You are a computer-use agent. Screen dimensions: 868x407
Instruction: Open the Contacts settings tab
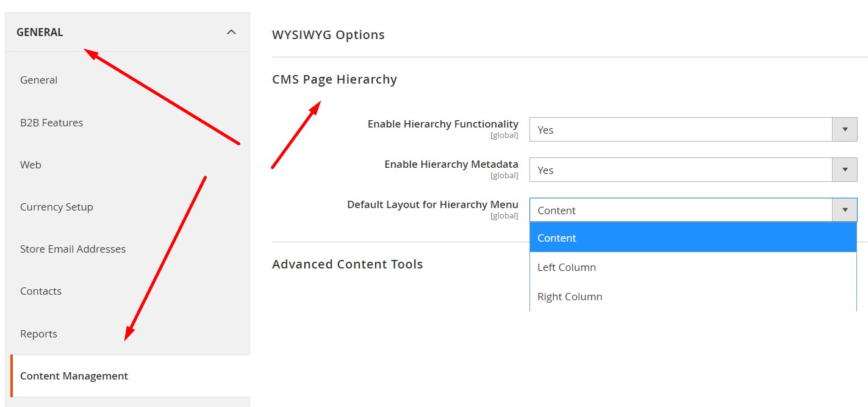[x=41, y=291]
